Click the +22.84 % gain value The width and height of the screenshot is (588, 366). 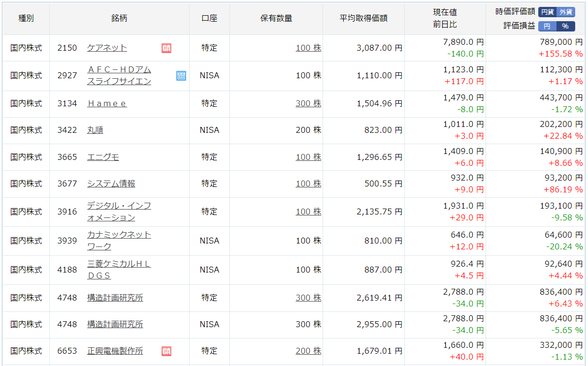pyautogui.click(x=563, y=136)
